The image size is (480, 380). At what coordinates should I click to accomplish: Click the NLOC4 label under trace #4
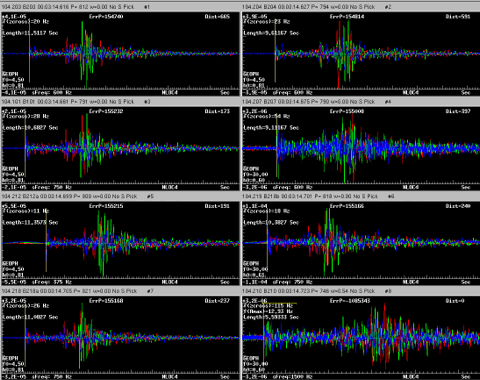(x=411, y=187)
